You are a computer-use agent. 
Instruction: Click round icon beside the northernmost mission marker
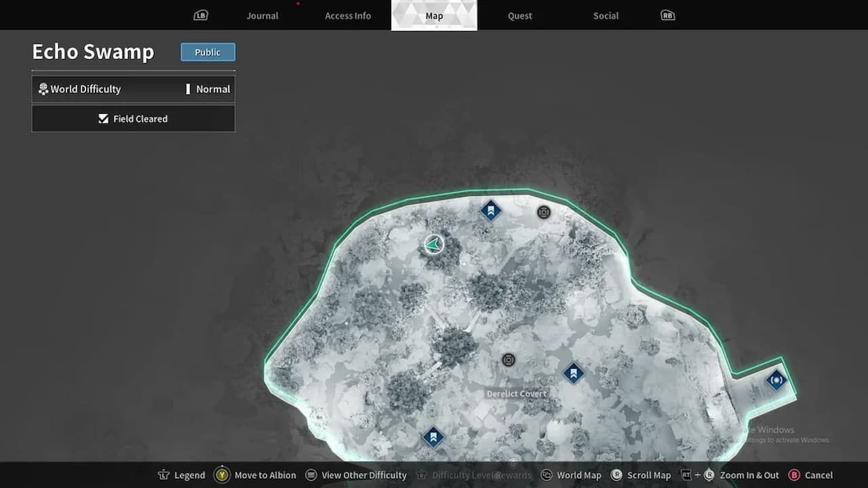[x=543, y=213]
